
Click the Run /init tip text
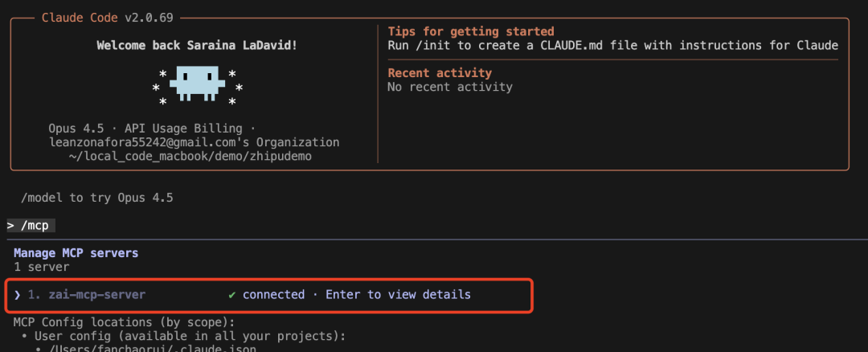click(x=612, y=45)
